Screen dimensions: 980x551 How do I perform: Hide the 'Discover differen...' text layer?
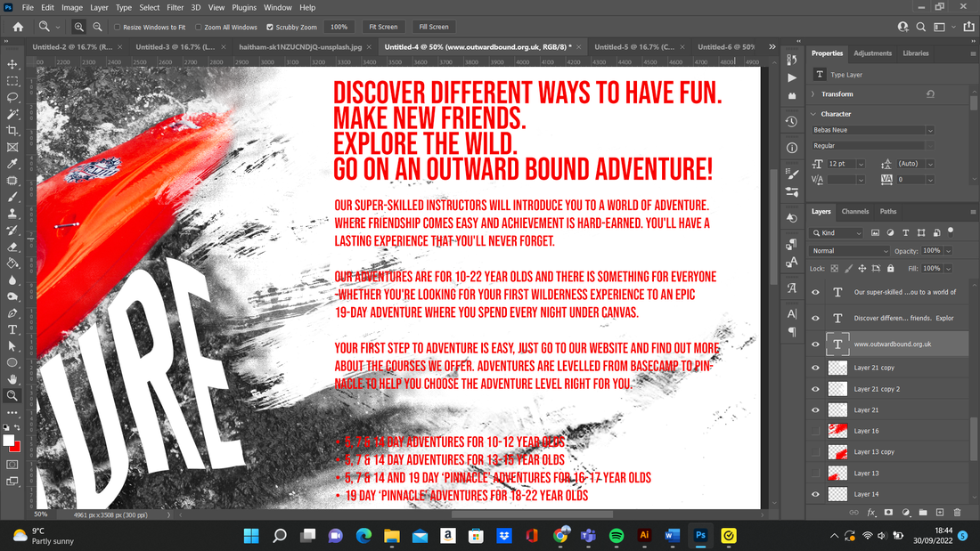coord(815,318)
